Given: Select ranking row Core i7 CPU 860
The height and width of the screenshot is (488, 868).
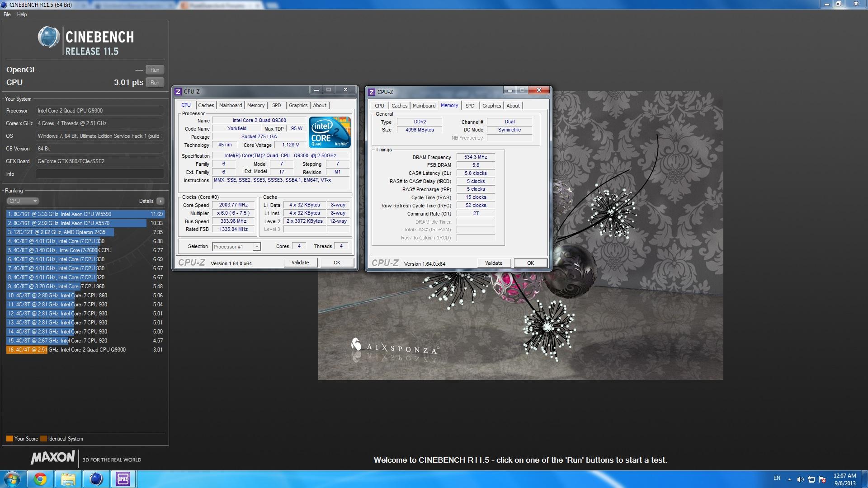Looking at the screenshot, I should (x=85, y=296).
